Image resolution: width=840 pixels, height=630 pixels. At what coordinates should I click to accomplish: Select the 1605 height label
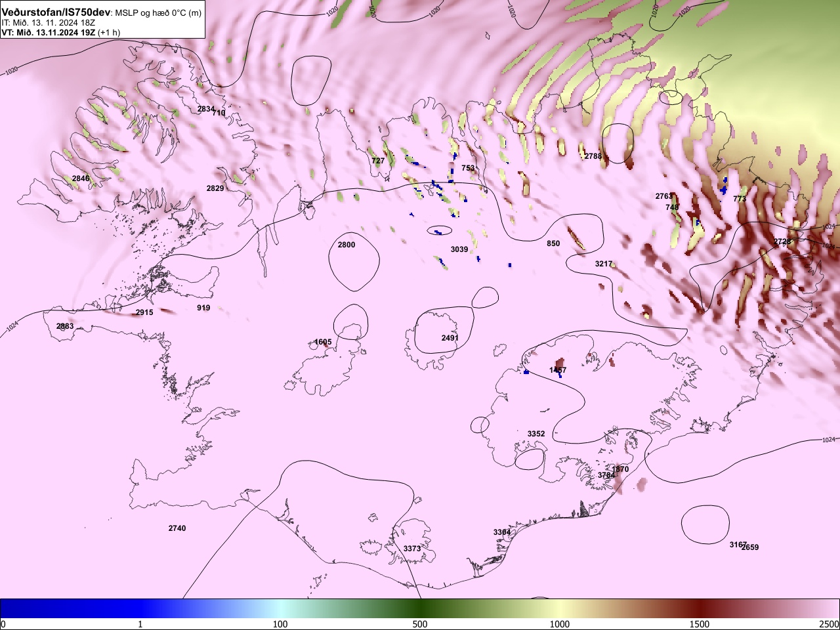tap(323, 342)
